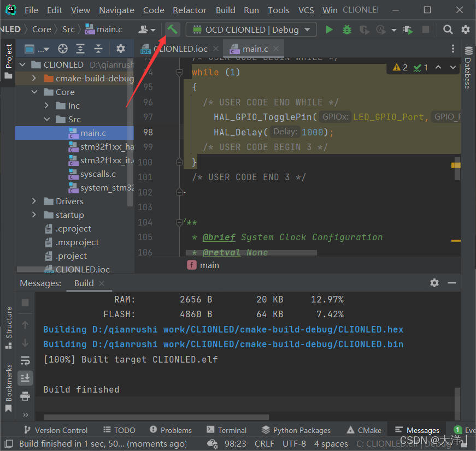Print the build output
This screenshot has width=476, height=451.
click(25, 396)
